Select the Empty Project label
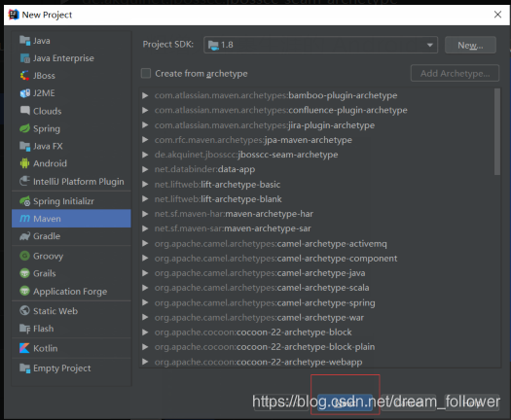The height and width of the screenshot is (420, 511). 62,368
